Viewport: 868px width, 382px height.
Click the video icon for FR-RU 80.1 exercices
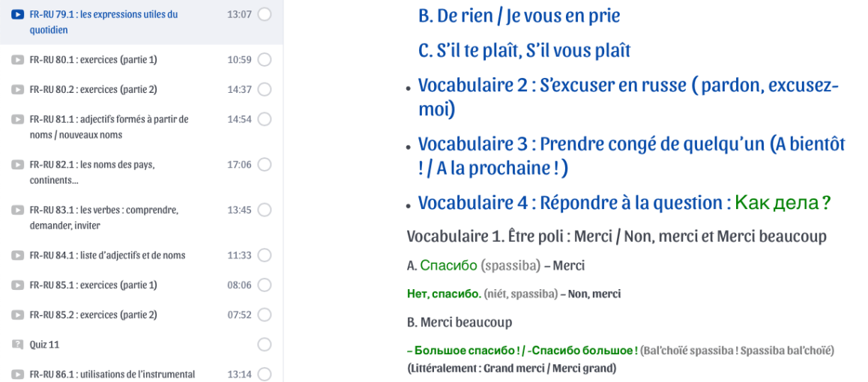(17, 60)
